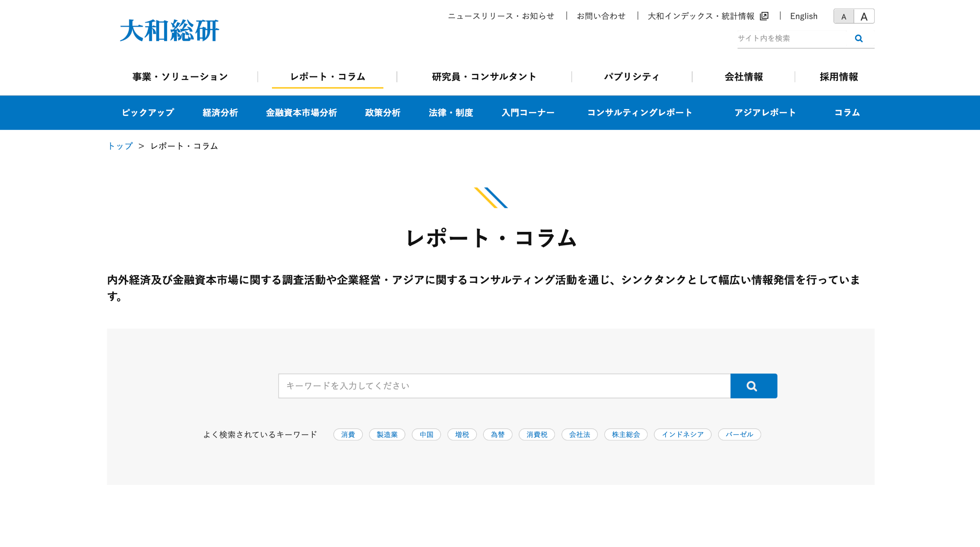Open the 会社情報 menu
The height and width of the screenshot is (547, 980).
pos(744,77)
